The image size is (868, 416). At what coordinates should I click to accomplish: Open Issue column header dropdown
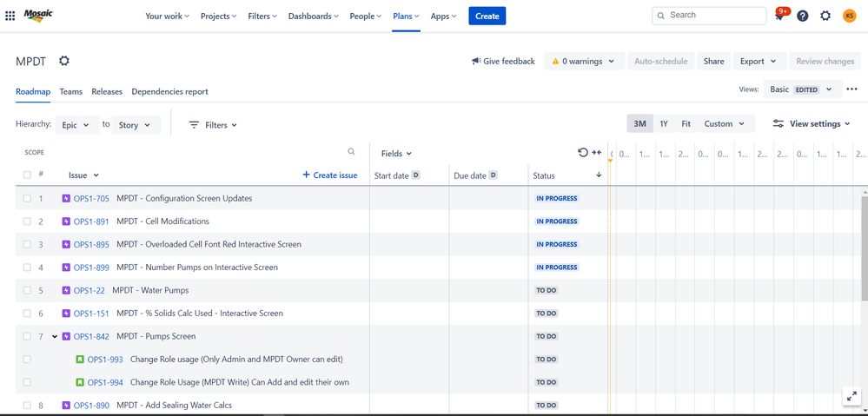point(83,175)
